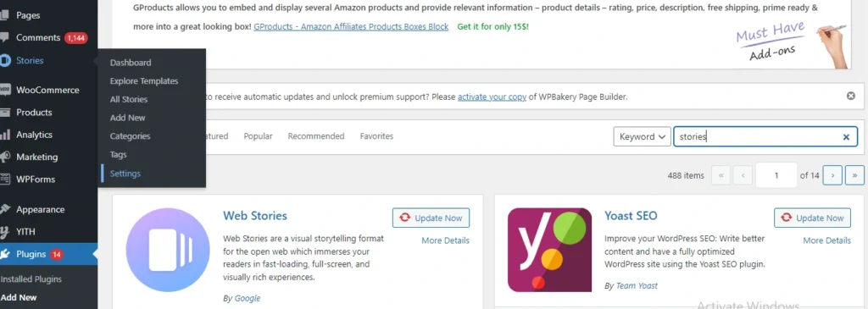Open the Stories sidebar icon
The height and width of the screenshot is (309, 868).
(5, 60)
